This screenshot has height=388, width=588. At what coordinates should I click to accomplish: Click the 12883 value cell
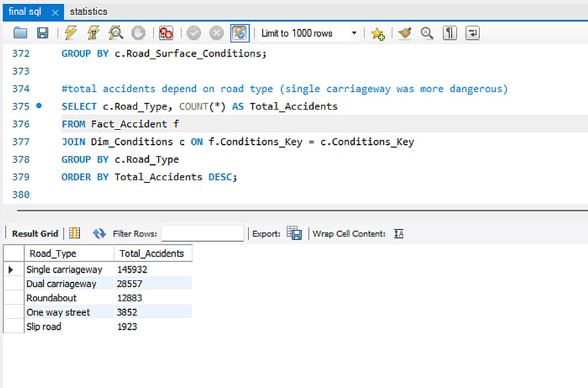click(x=153, y=298)
